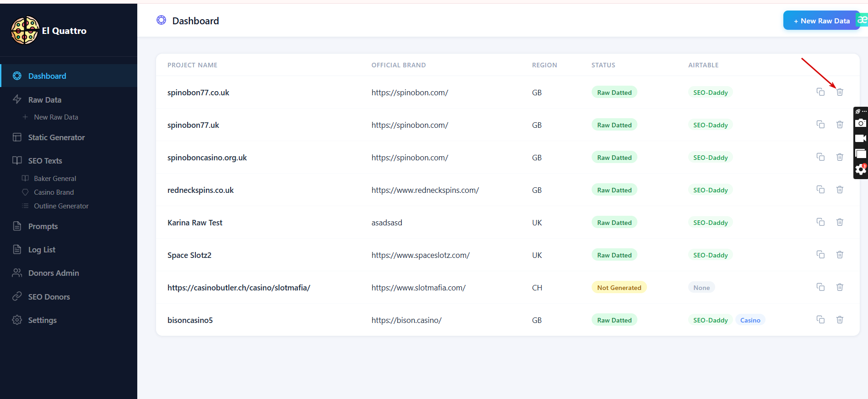
Task: Duplicate the redneckspins.co.uk project
Action: tap(820, 190)
